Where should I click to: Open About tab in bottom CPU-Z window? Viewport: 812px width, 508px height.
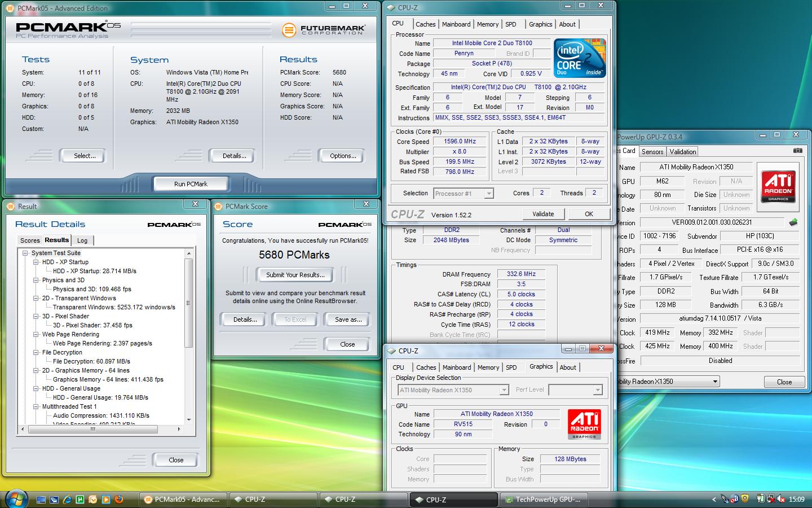(568, 367)
